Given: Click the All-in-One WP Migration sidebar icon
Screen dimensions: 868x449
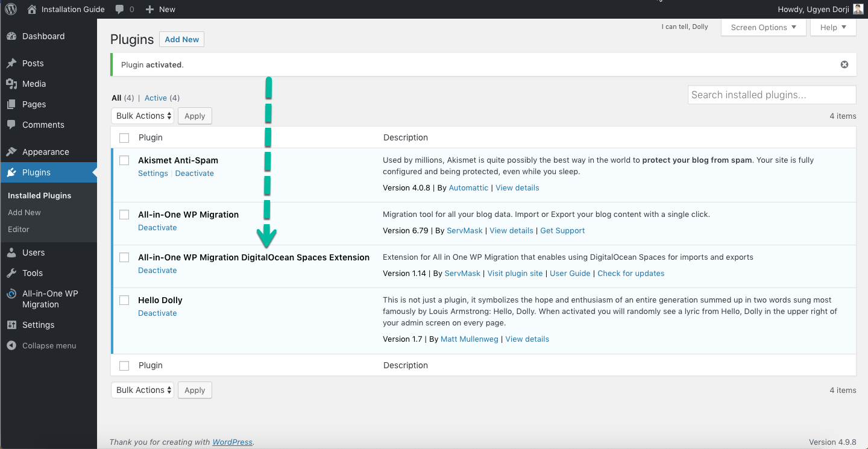Looking at the screenshot, I should [11, 294].
